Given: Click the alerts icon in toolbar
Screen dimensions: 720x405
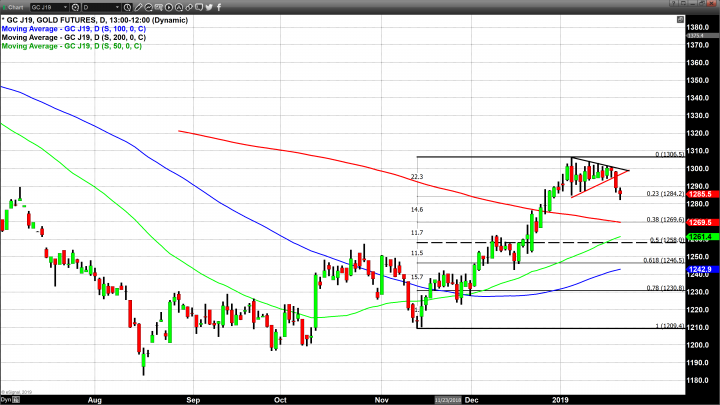Looking at the screenshot, I should pos(179,7).
